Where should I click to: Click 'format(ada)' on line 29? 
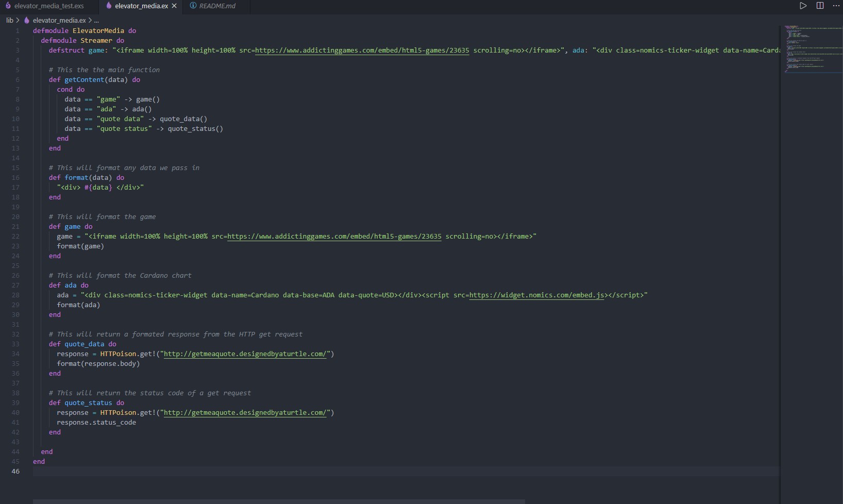tap(78, 305)
